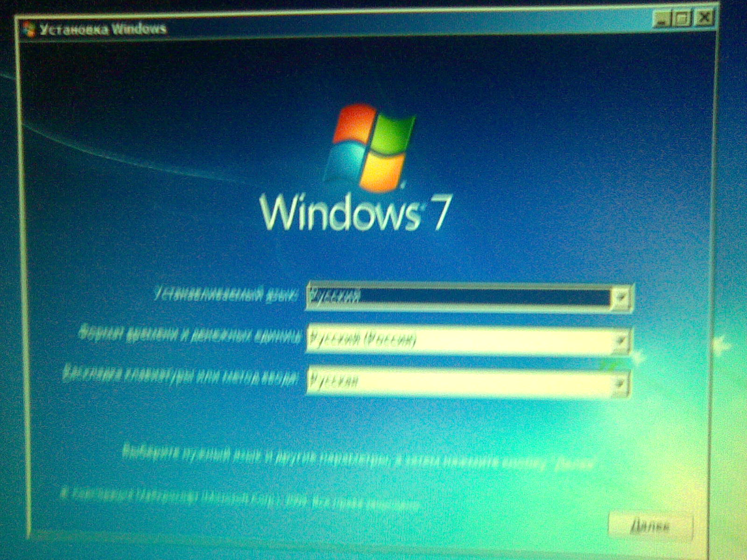Open the language to install dropdown

click(x=469, y=297)
